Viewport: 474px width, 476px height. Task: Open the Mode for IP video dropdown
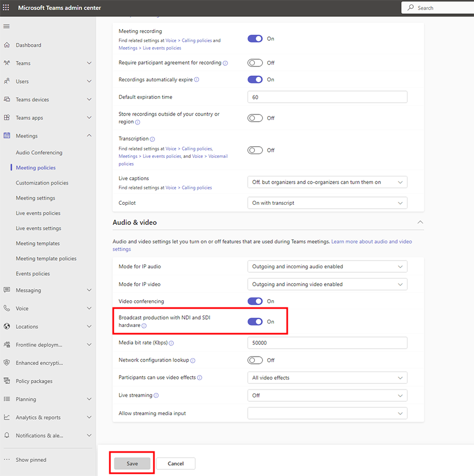click(x=327, y=284)
